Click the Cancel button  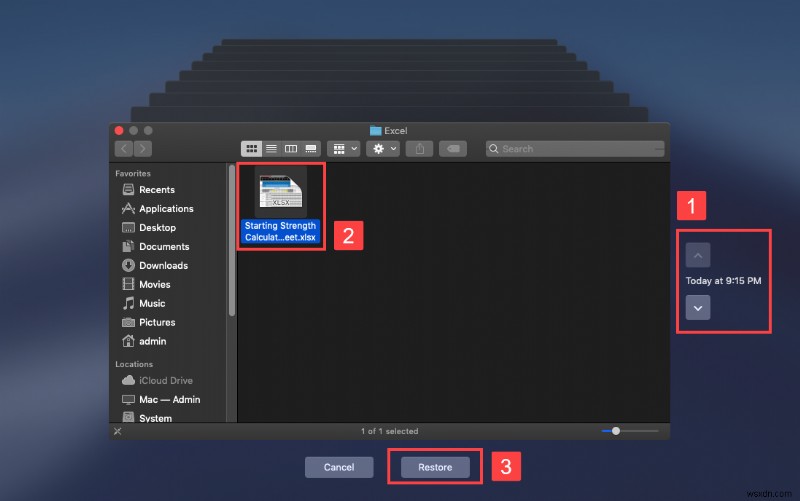click(339, 467)
